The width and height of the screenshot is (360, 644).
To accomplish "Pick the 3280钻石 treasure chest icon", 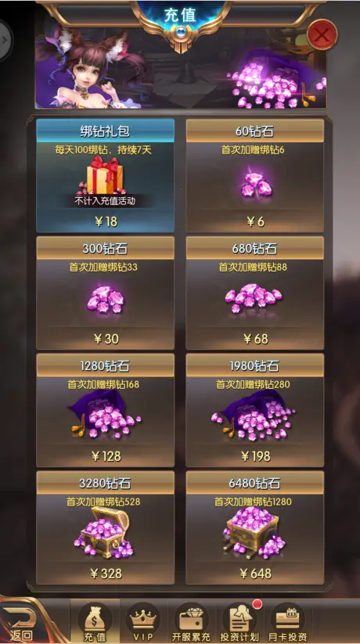I will click(105, 532).
